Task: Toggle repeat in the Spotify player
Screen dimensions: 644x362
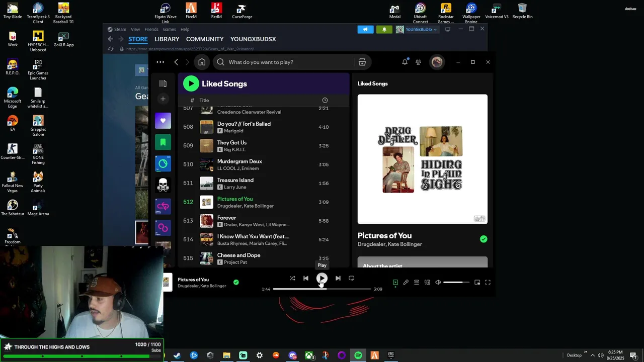Action: pyautogui.click(x=352, y=278)
